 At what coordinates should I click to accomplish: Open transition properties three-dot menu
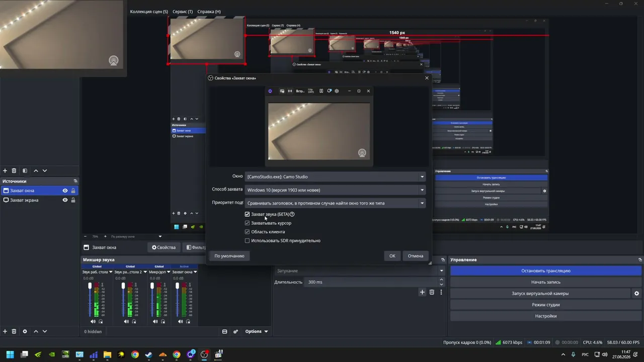[441, 292]
